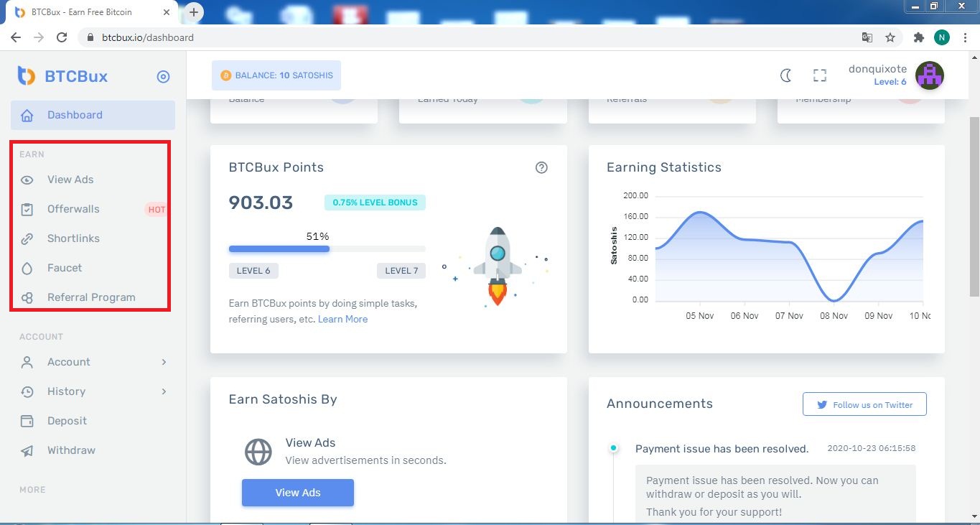Open Shortlinks in the sidebar
The width and height of the screenshot is (980, 525).
coord(73,238)
